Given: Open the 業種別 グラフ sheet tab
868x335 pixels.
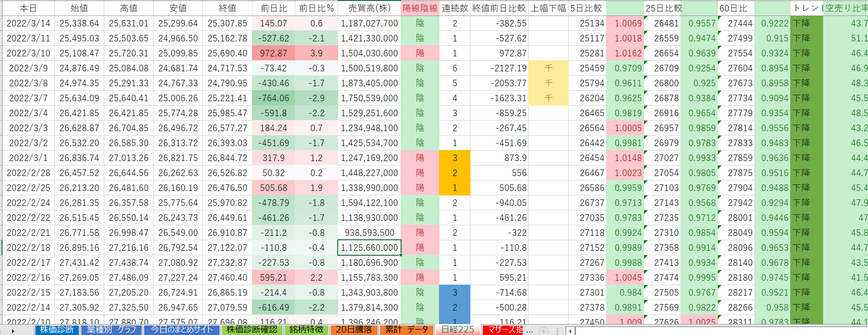Looking at the screenshot, I should click(111, 330).
